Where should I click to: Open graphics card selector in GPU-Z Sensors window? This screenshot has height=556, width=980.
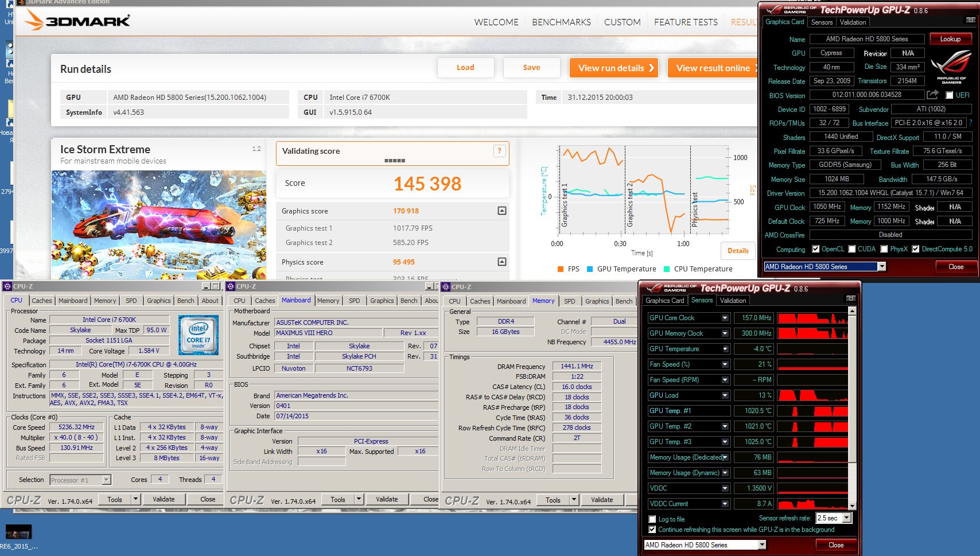(762, 545)
